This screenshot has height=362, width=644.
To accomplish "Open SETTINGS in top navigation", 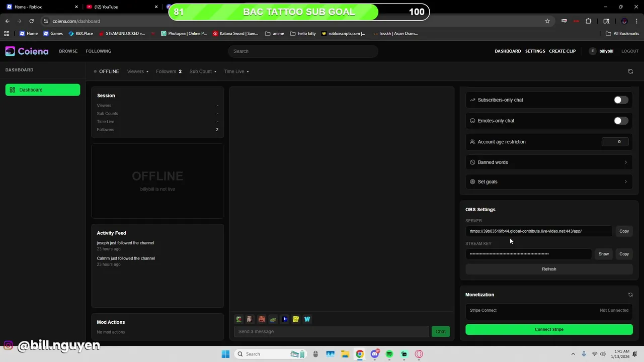I will (x=535, y=51).
